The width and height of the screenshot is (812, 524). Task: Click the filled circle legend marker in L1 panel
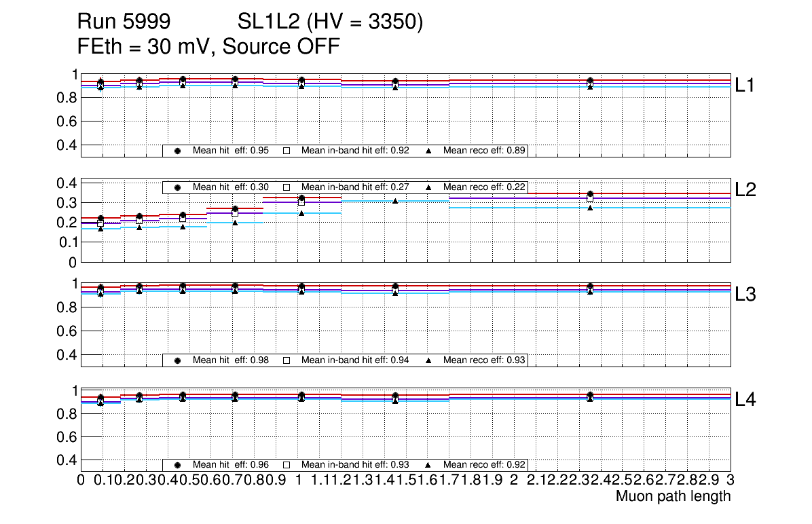pos(177,151)
